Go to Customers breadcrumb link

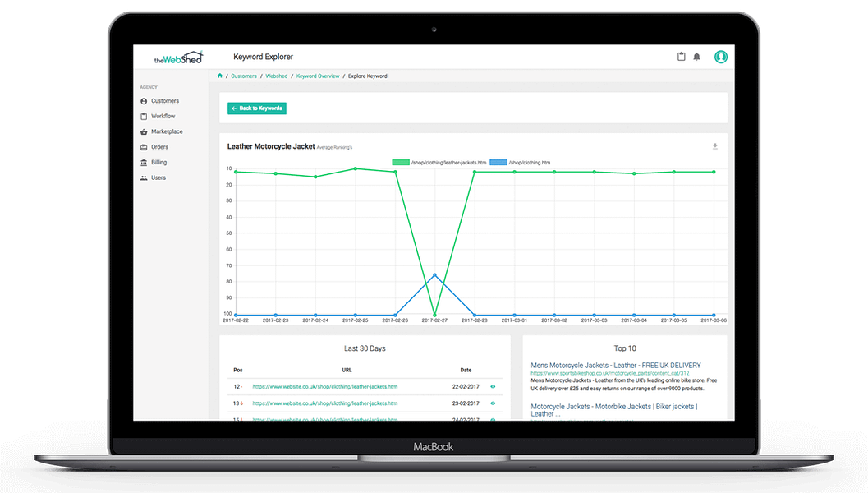point(244,76)
